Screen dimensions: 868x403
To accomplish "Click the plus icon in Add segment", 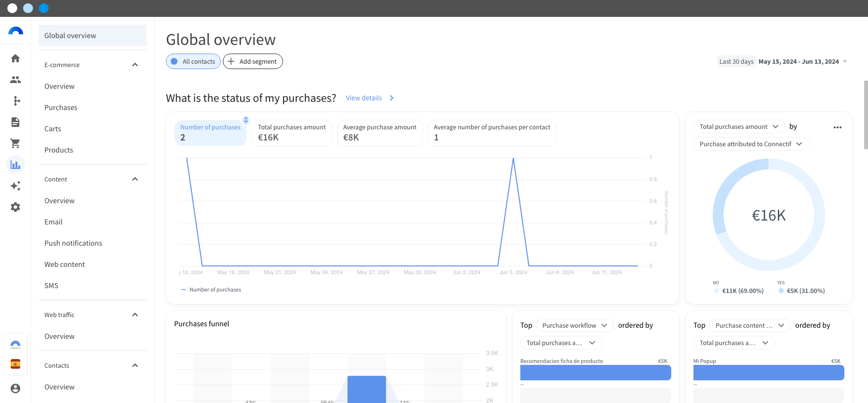I will click(x=231, y=61).
